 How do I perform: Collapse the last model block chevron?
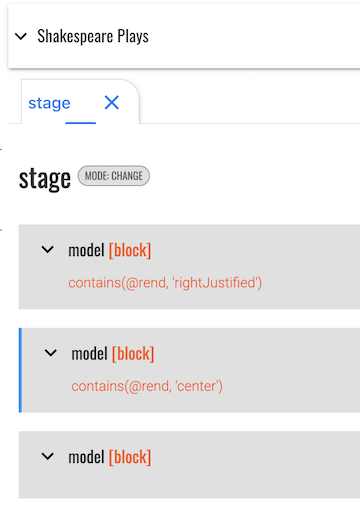48,456
